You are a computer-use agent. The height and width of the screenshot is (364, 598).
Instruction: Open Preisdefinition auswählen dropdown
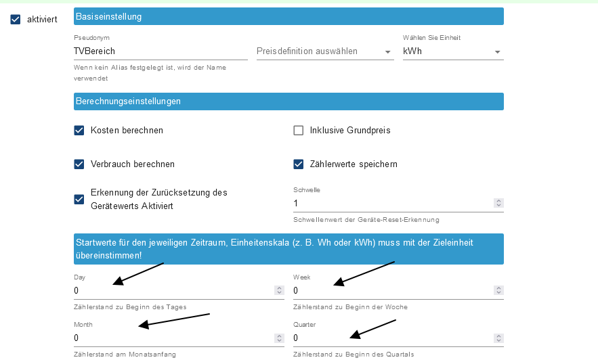click(x=324, y=51)
